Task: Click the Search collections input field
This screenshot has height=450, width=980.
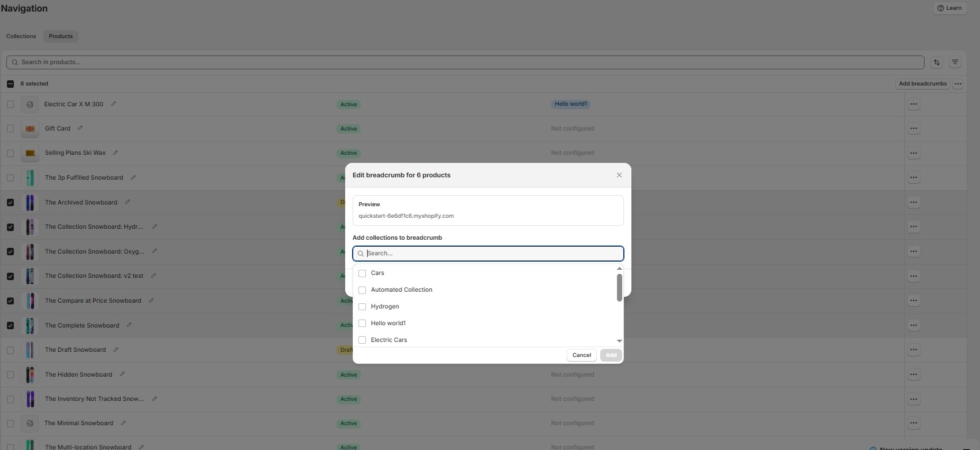Action: (488, 254)
